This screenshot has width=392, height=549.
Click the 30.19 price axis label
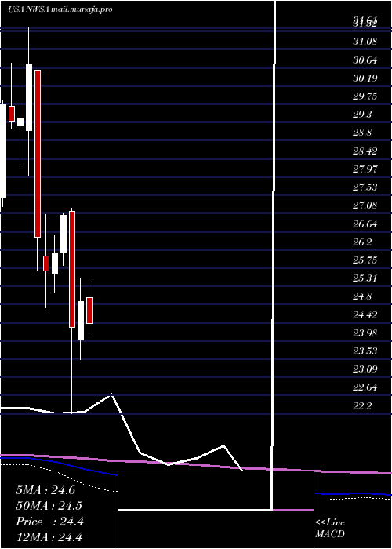[x=365, y=78]
